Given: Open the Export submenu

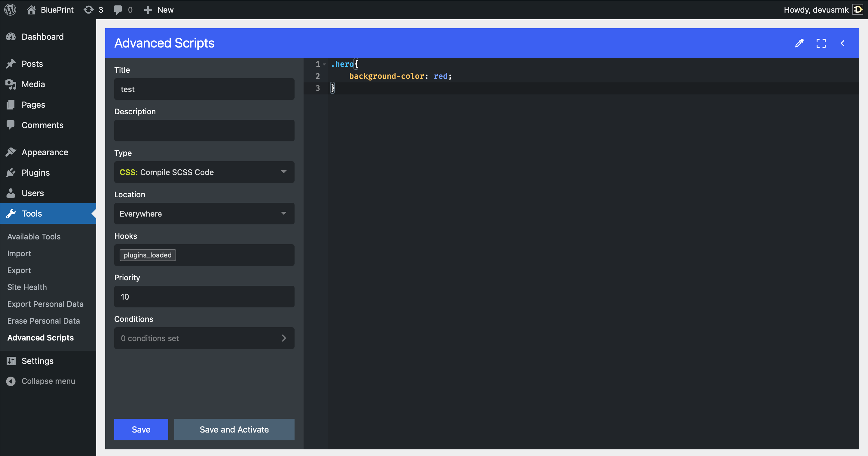Looking at the screenshot, I should pyautogui.click(x=19, y=270).
